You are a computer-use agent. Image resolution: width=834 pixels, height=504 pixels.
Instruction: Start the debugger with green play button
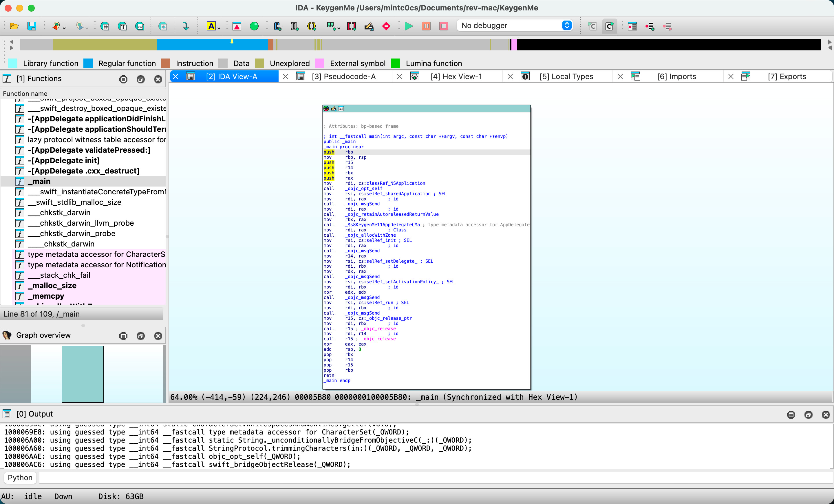coord(409,26)
